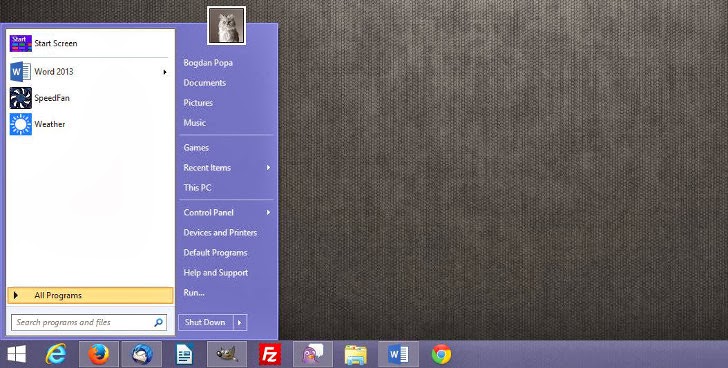Open File Explorer from taskbar
The width and height of the screenshot is (728, 368).
coord(356,355)
